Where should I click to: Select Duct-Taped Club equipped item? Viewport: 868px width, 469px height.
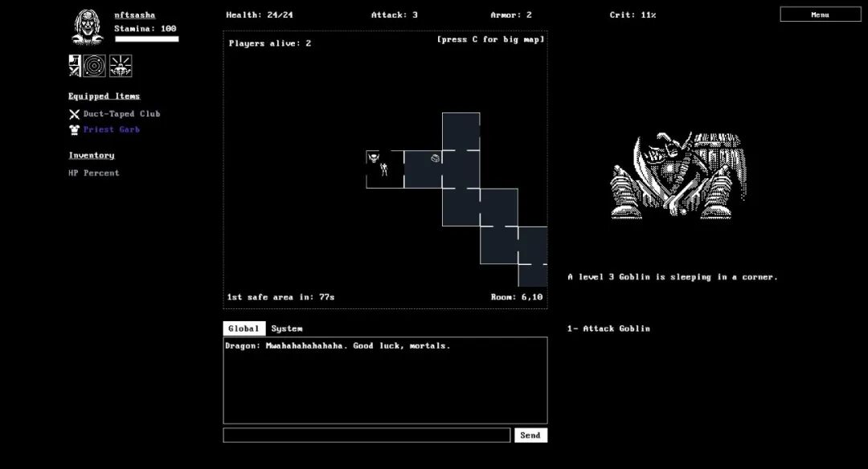pyautogui.click(x=122, y=114)
